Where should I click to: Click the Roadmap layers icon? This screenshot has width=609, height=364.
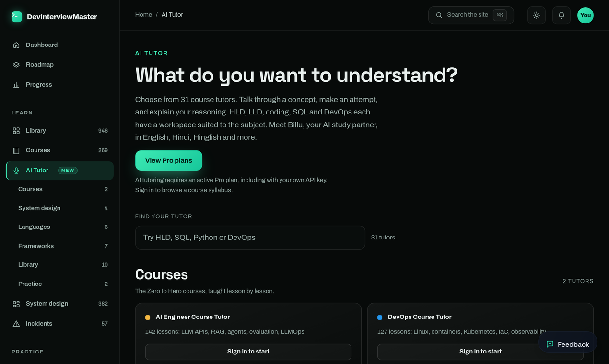pos(16,65)
